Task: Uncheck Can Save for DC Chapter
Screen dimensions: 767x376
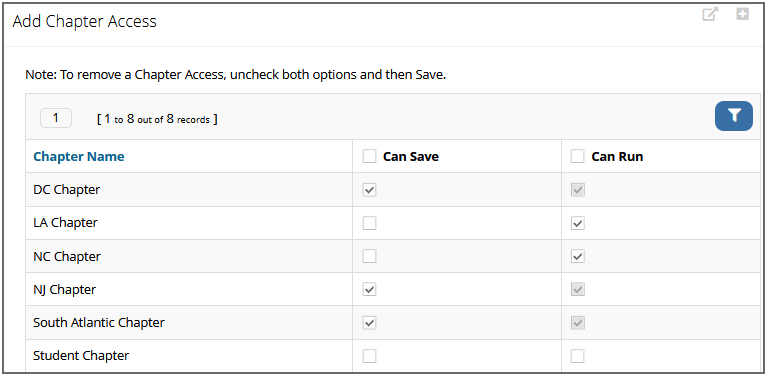Action: (x=369, y=190)
